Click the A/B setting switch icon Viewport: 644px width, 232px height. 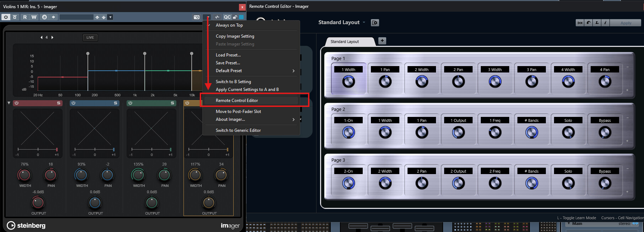point(44,17)
